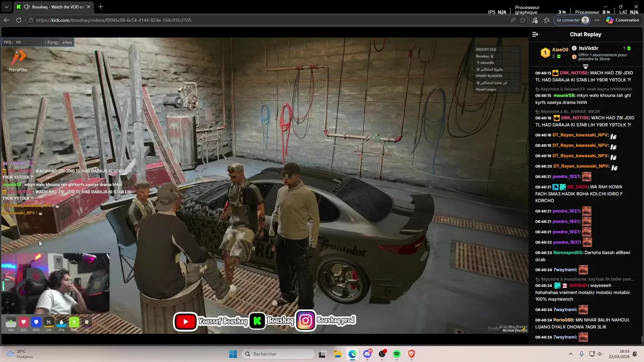Open File Explorer from taskbar
This screenshot has height=362, width=644.
(x=338, y=354)
